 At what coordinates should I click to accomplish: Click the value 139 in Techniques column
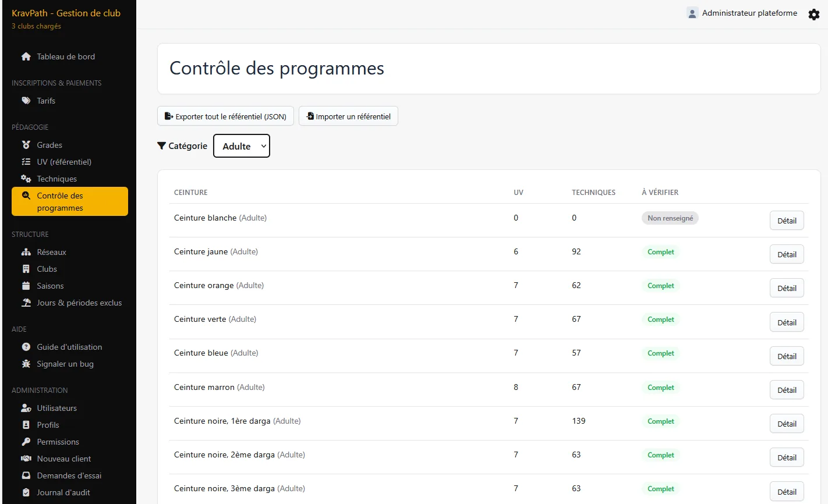point(579,421)
